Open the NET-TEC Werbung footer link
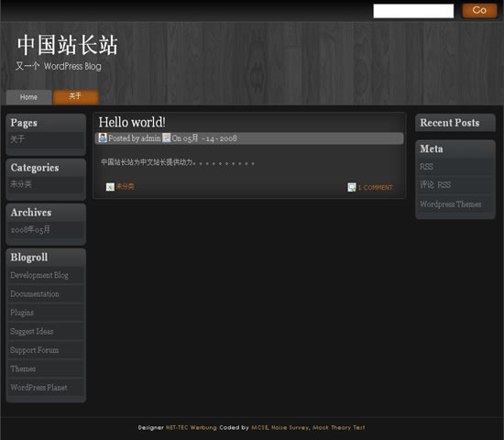 192,427
